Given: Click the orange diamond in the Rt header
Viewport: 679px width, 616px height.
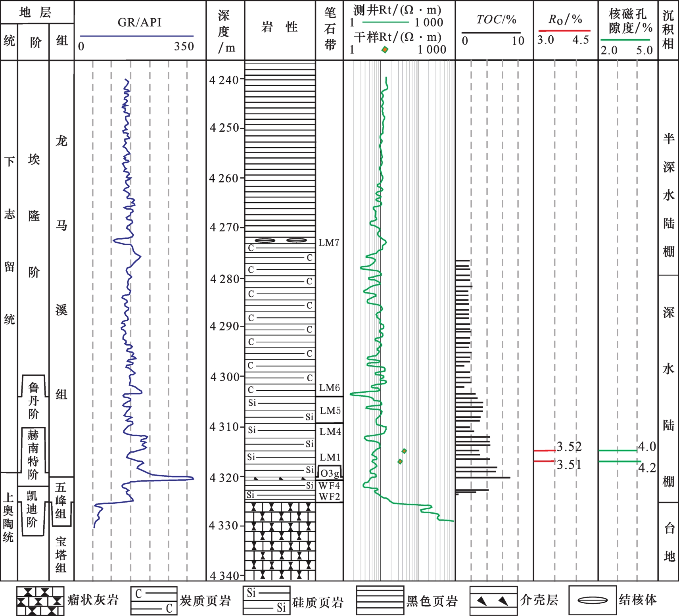Looking at the screenshot, I should tap(385, 50).
